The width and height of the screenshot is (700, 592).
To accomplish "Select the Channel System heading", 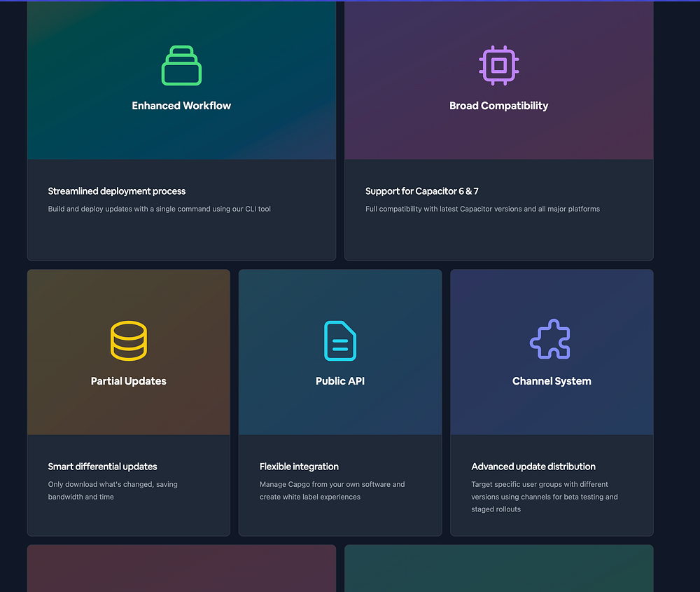I will click(552, 381).
